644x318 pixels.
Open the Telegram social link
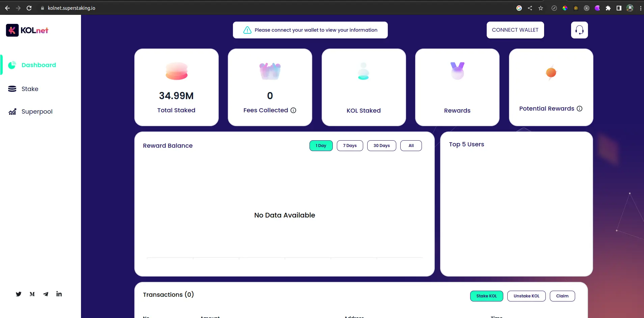tap(46, 294)
